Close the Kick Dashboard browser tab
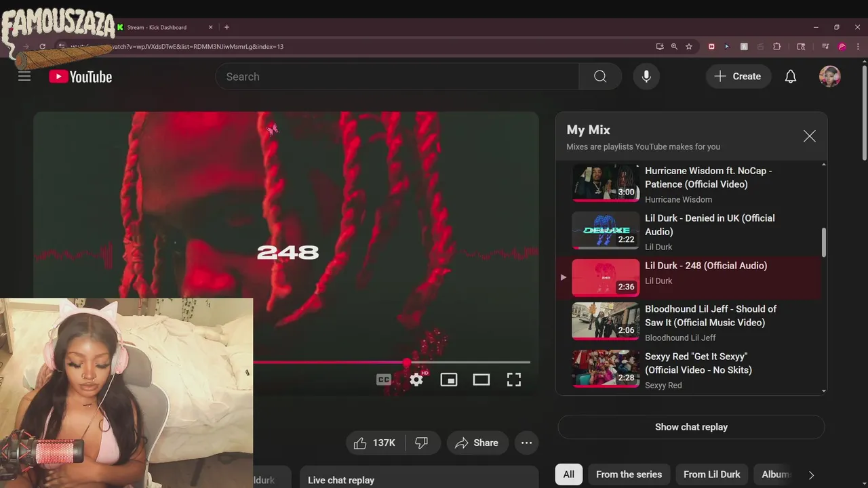The image size is (868, 488). click(210, 27)
